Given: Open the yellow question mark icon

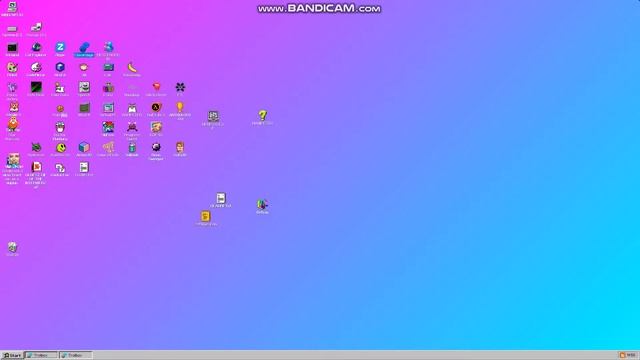Looking at the screenshot, I should coord(262,115).
